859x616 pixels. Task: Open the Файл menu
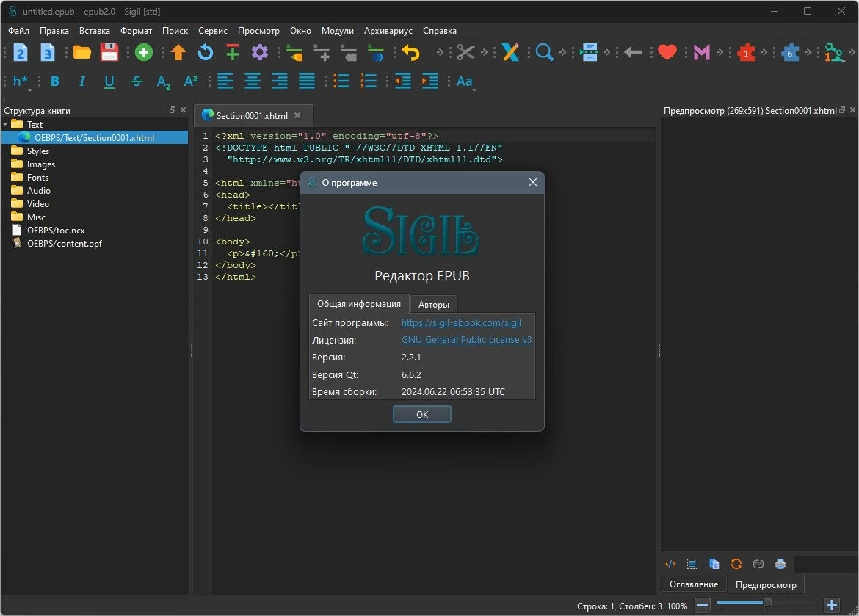[18, 31]
